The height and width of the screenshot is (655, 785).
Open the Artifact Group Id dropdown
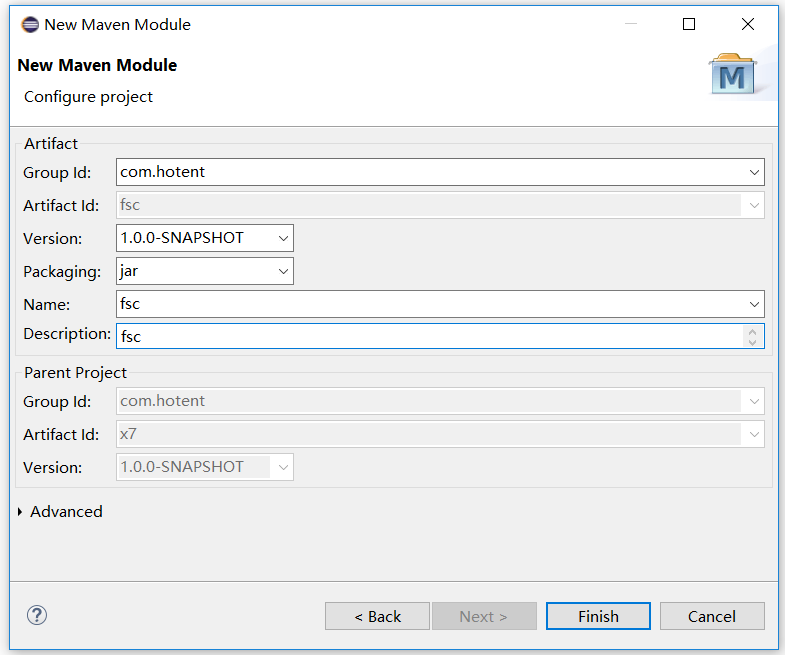pyautogui.click(x=754, y=172)
